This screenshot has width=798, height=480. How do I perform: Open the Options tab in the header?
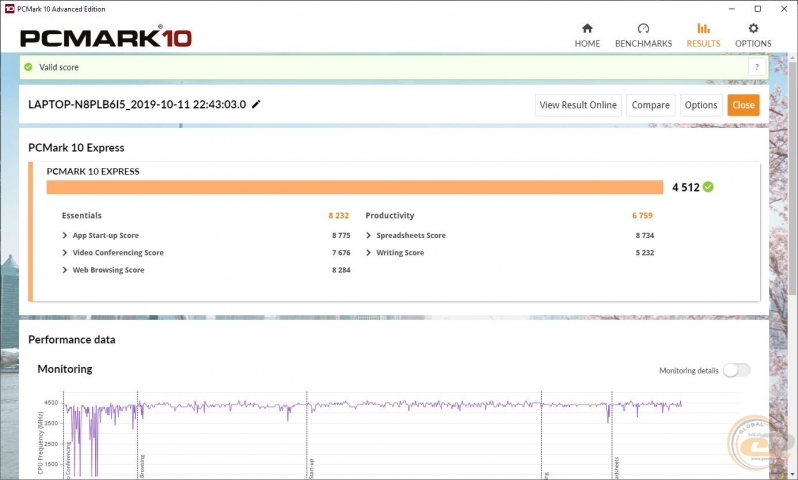[x=753, y=36]
